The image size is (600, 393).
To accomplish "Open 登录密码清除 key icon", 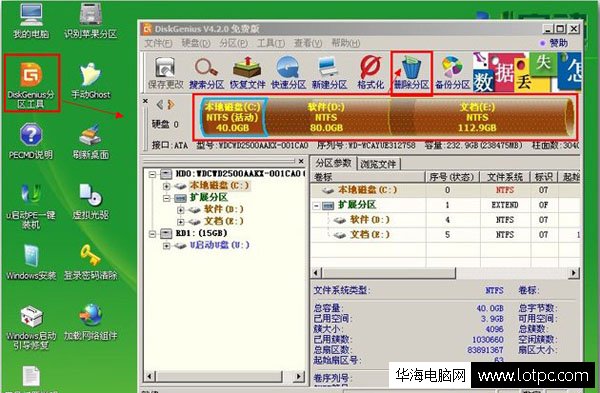I will coord(91,262).
